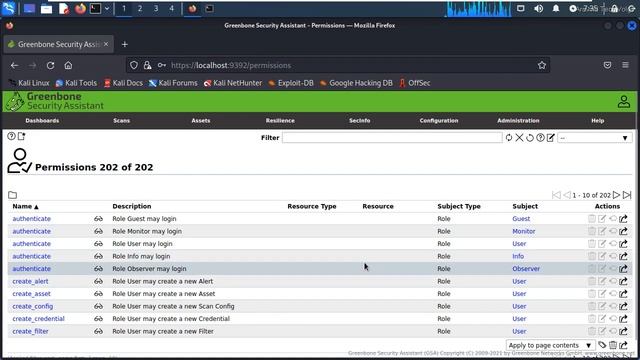Export the create_filter permission
Screen dimensions: 640x360
pos(623,331)
